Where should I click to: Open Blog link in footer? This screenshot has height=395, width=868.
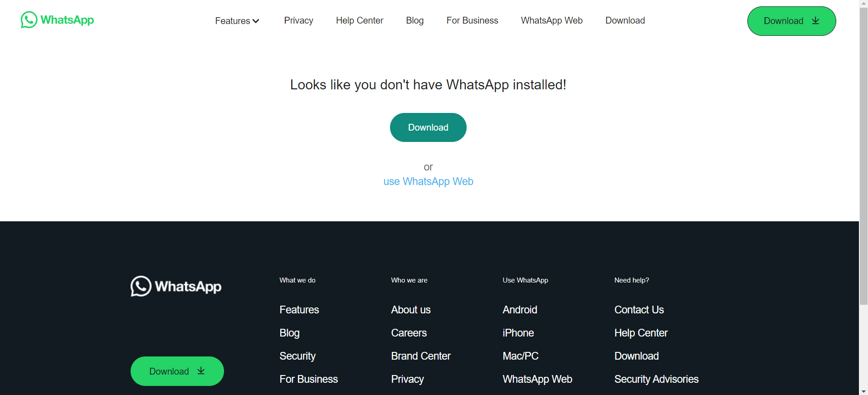point(289,333)
